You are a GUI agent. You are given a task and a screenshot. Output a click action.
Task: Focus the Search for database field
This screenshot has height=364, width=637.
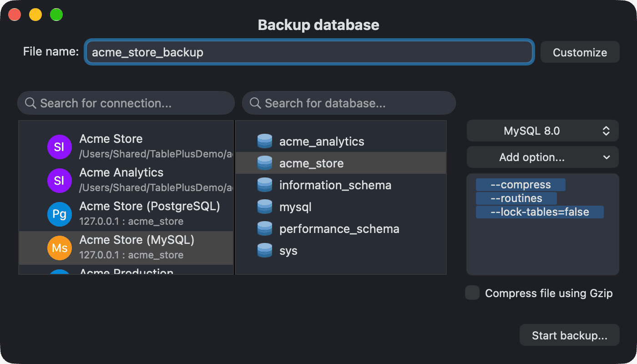point(349,103)
